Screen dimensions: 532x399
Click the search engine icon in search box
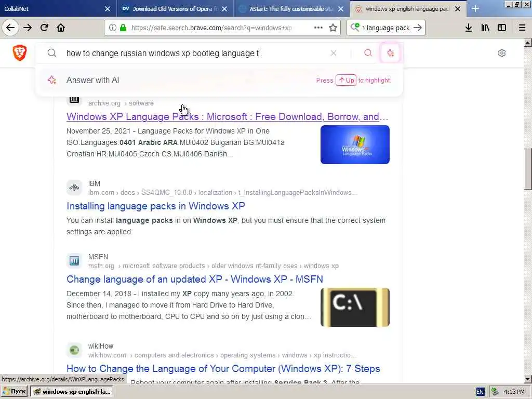point(355,27)
